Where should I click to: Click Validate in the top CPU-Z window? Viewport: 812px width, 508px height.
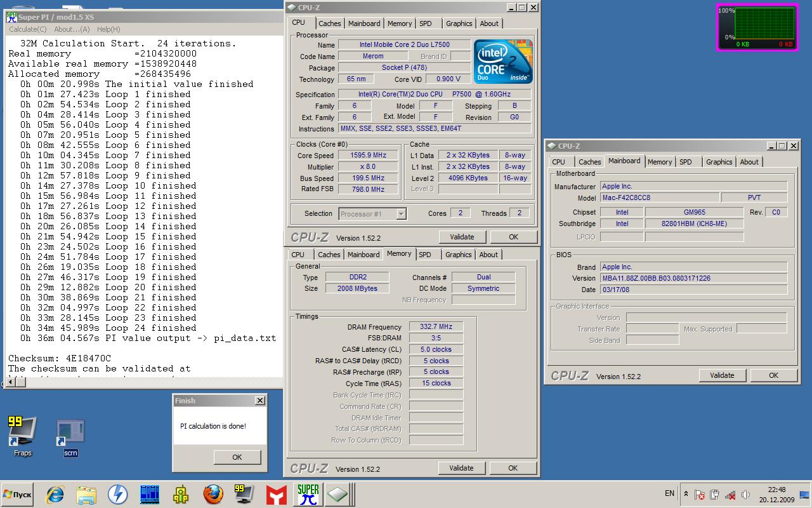[x=462, y=237]
